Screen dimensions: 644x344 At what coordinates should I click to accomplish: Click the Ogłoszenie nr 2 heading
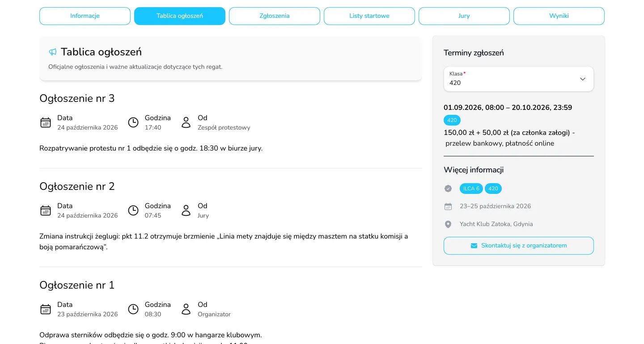(77, 186)
